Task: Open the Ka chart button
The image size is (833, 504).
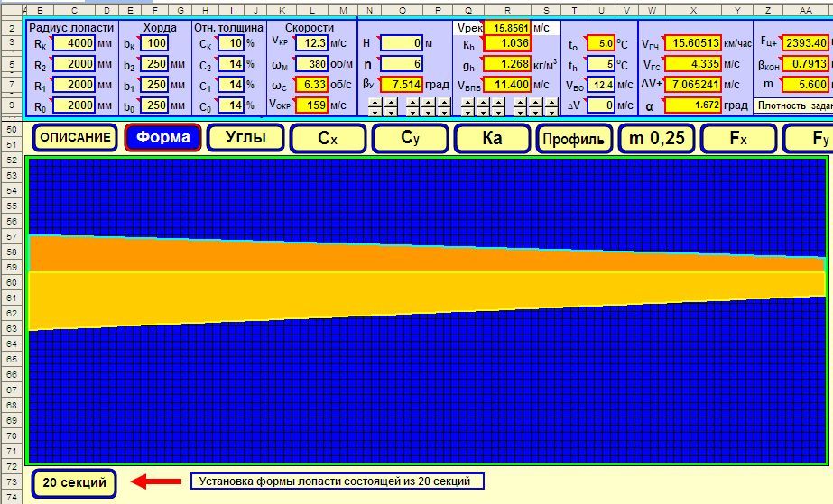Action: tap(492, 138)
